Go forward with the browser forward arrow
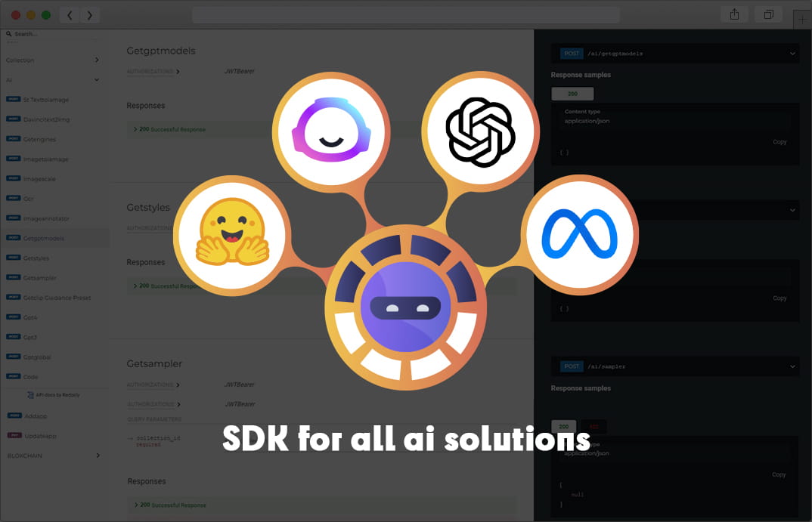This screenshot has width=812, height=522. [x=89, y=15]
